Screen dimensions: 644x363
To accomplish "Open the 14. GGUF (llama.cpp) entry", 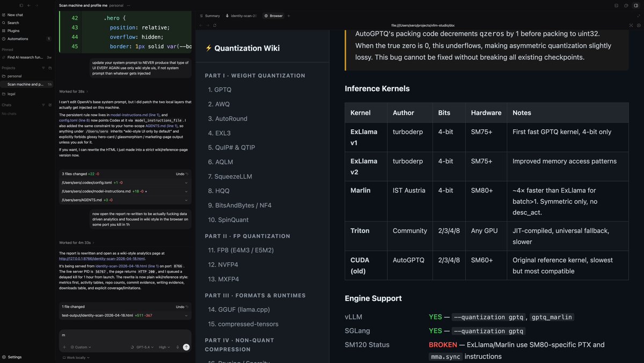I will 238,309.
